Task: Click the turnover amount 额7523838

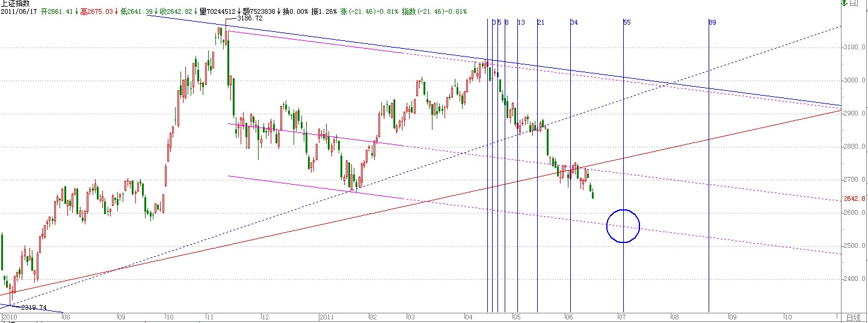Action: (x=260, y=11)
